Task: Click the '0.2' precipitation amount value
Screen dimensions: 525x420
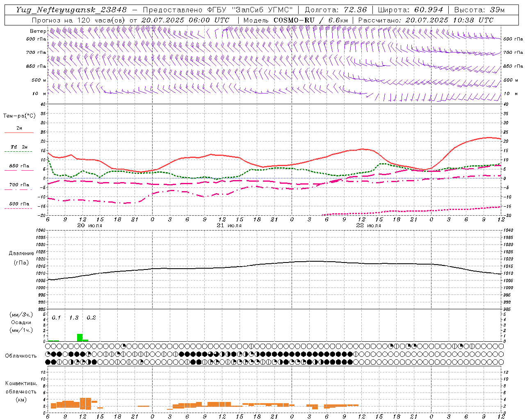Action: coord(91,318)
